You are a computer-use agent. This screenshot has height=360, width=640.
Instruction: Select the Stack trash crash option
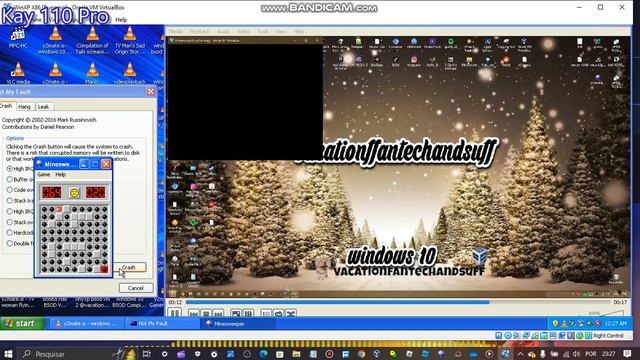(x=9, y=200)
